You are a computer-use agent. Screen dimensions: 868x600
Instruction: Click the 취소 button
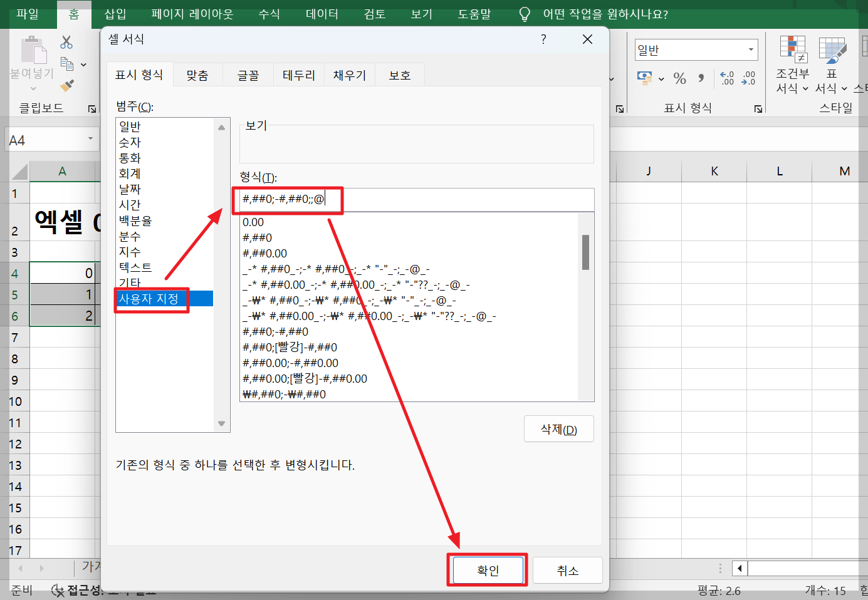point(568,571)
